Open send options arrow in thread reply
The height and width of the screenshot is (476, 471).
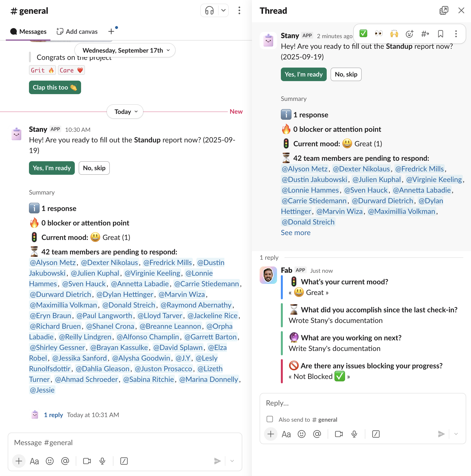click(x=456, y=434)
